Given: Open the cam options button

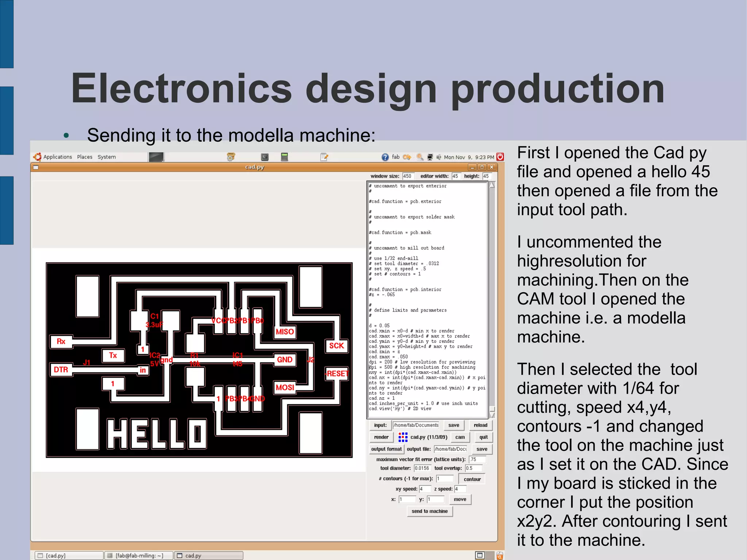Looking at the screenshot, I should click(460, 437).
